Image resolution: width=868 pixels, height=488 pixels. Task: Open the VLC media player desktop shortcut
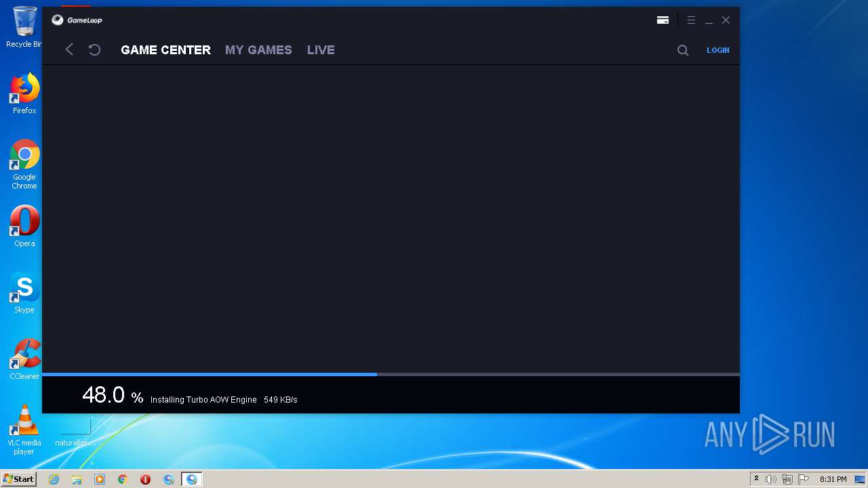pos(24,430)
